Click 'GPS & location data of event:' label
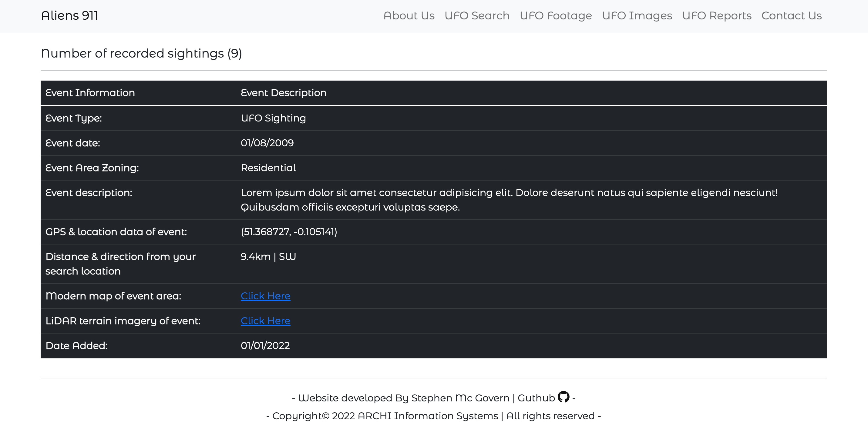This screenshot has width=868, height=432. pyautogui.click(x=116, y=232)
